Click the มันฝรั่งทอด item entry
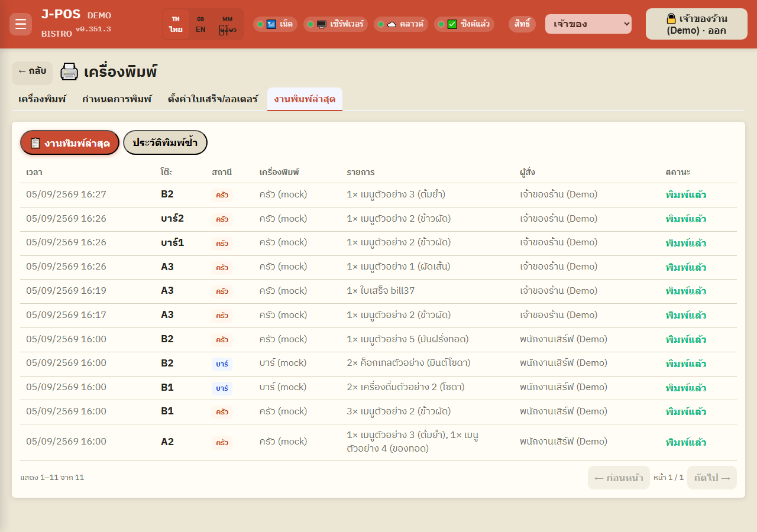This screenshot has height=532, width=757. [x=407, y=339]
